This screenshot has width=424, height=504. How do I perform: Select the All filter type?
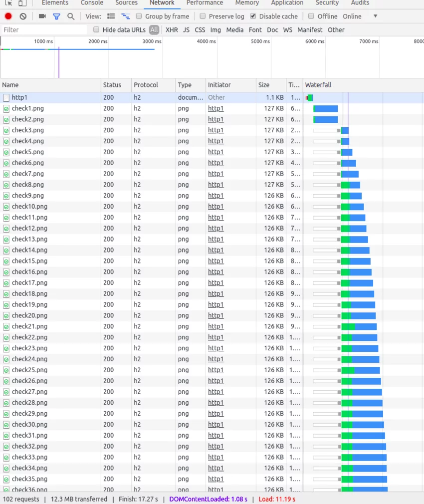point(154,30)
